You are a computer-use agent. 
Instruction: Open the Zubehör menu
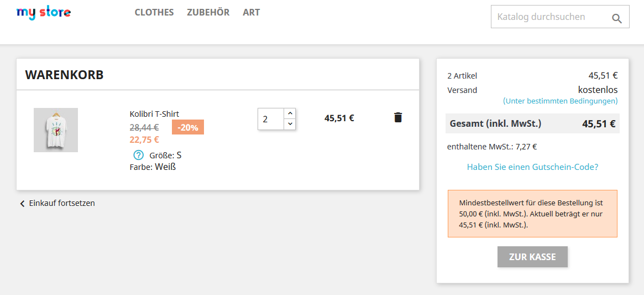tap(208, 12)
